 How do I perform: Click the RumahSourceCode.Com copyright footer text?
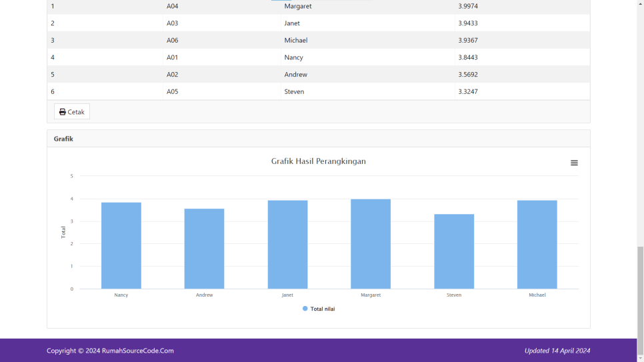point(110,351)
